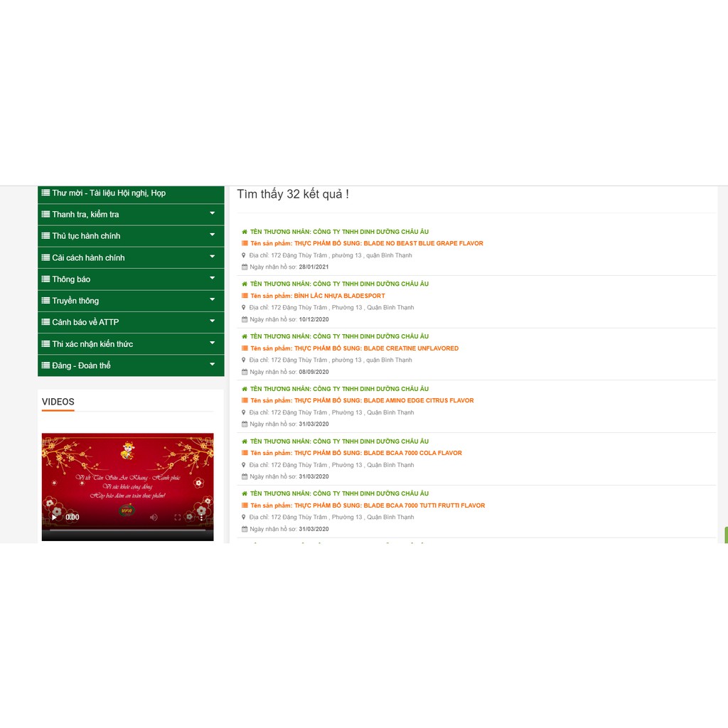The width and height of the screenshot is (728, 728).
Task: Mute the video using speaker icon
Action: 154,517
